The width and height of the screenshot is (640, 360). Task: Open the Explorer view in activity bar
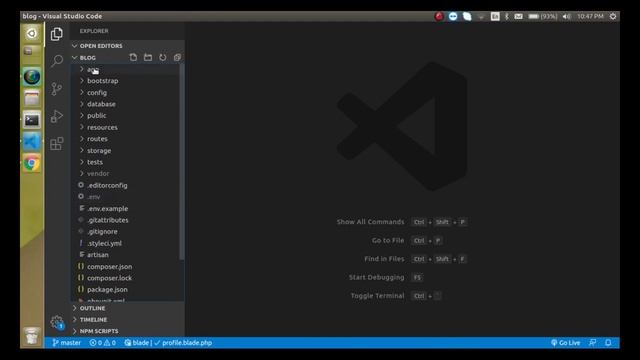(x=57, y=34)
